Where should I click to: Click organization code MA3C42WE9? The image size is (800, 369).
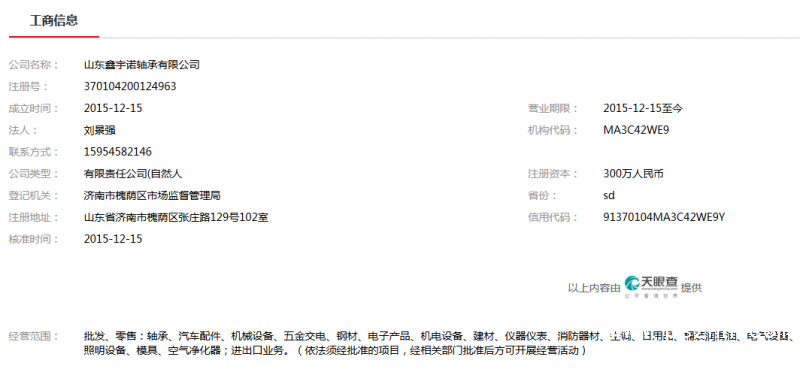[636, 130]
